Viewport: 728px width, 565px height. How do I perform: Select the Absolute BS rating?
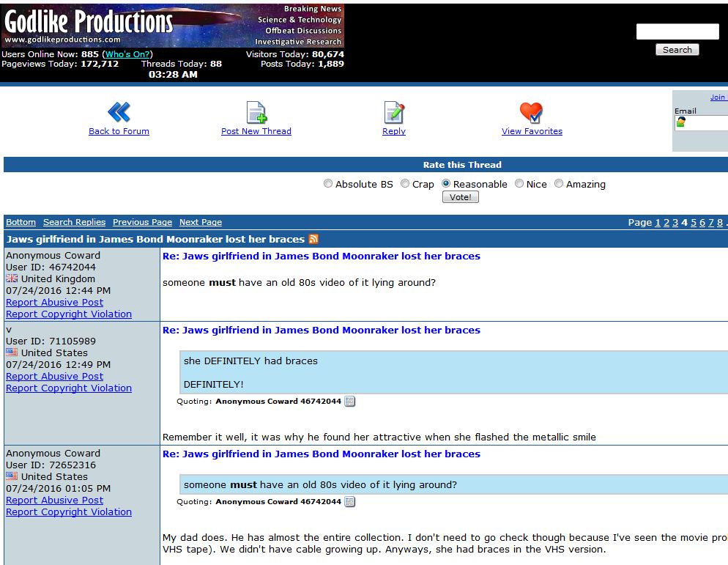[328, 183]
